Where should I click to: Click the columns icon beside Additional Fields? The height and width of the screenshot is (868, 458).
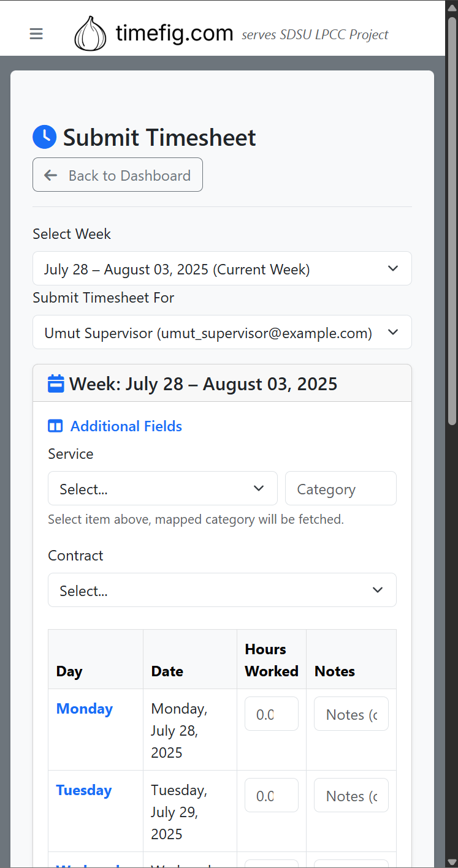[55, 426]
